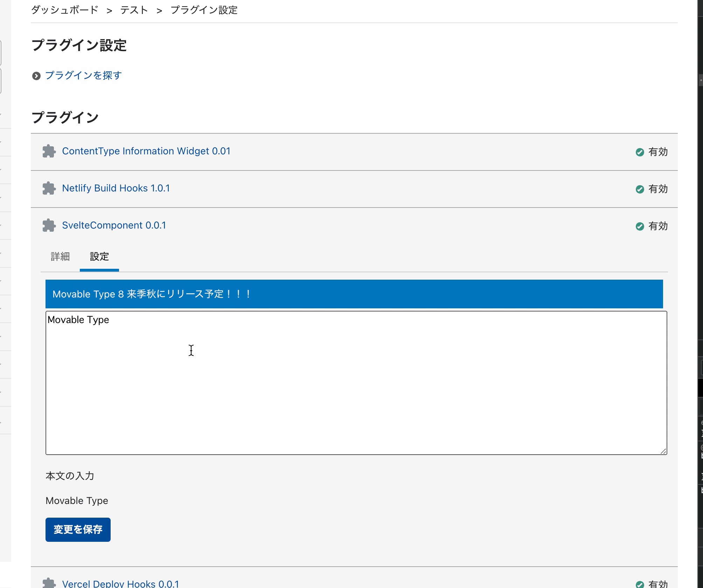Click the green check icon for ContentType Information Widget
Image resolution: width=703 pixels, height=588 pixels.
point(640,152)
